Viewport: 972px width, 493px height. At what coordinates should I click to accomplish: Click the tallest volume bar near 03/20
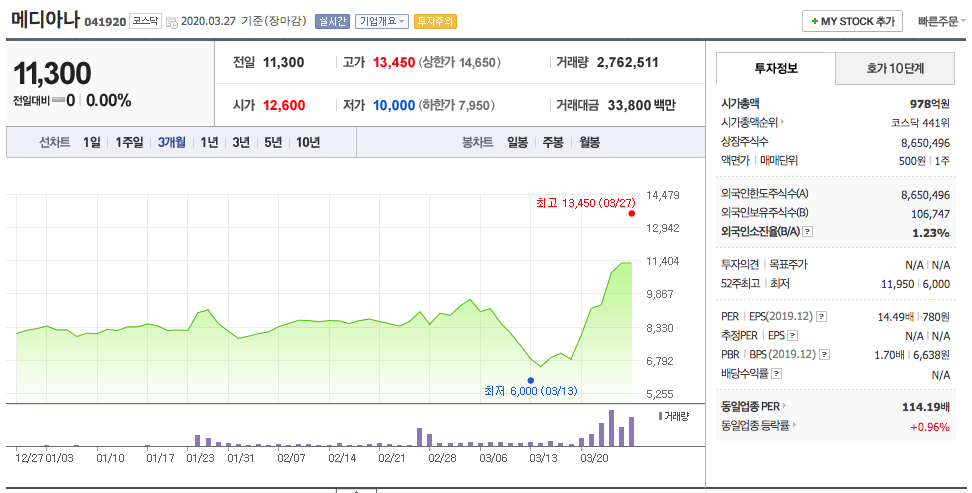pos(611,428)
